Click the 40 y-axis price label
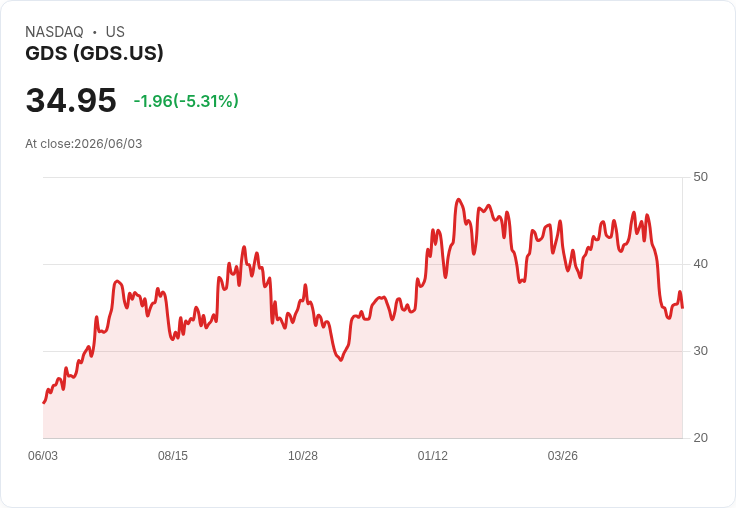Screen dimensions: 736x508 (700, 264)
